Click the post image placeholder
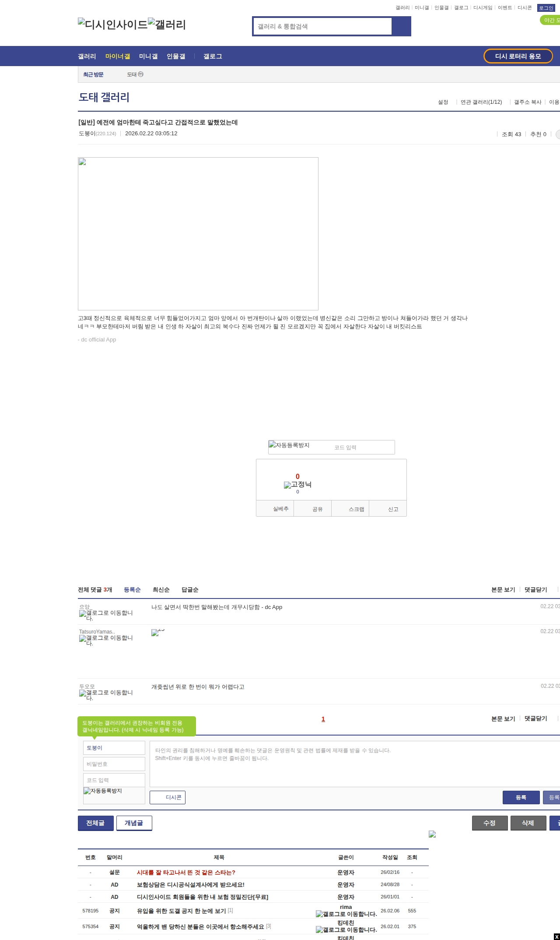This screenshot has width=560, height=940. click(198, 234)
